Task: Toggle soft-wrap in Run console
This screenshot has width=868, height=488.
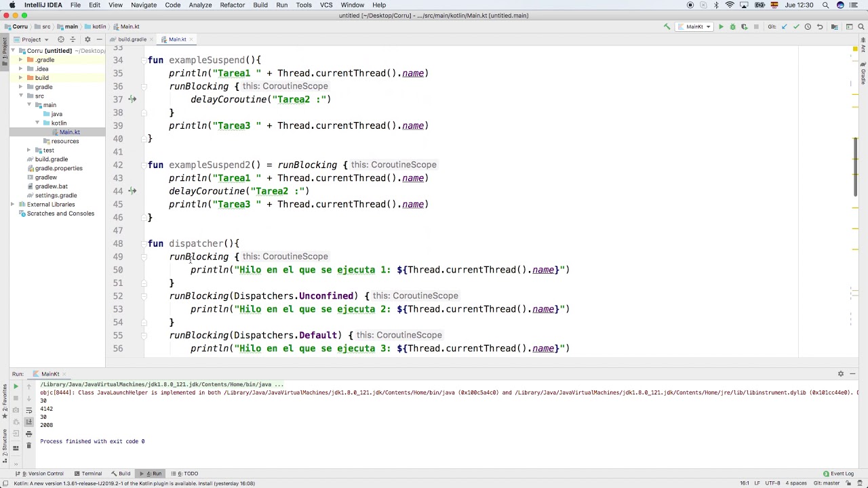Action: 28,410
